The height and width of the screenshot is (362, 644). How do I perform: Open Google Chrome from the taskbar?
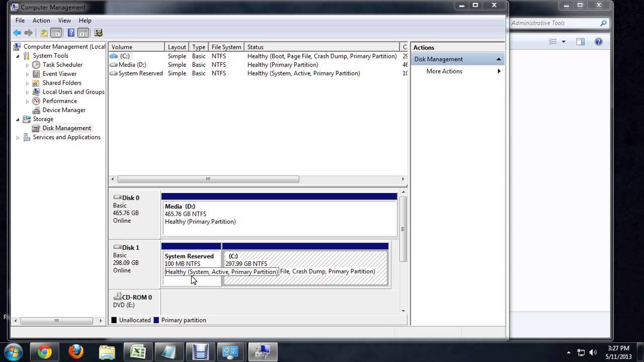45,352
